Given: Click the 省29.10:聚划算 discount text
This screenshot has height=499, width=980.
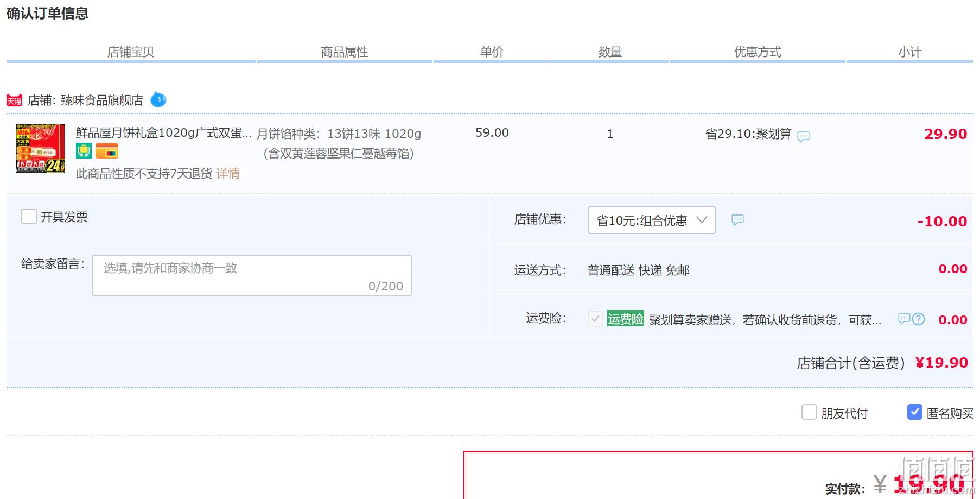Looking at the screenshot, I should tap(748, 134).
